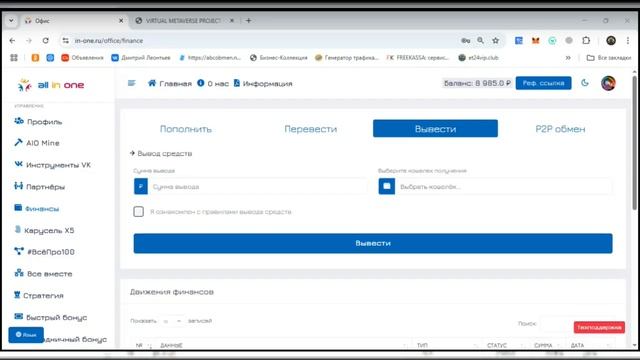Sort table by Данные column

click(284, 345)
